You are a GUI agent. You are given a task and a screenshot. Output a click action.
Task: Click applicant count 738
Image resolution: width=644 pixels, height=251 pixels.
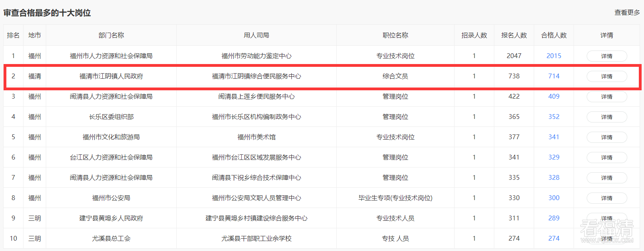pos(514,76)
